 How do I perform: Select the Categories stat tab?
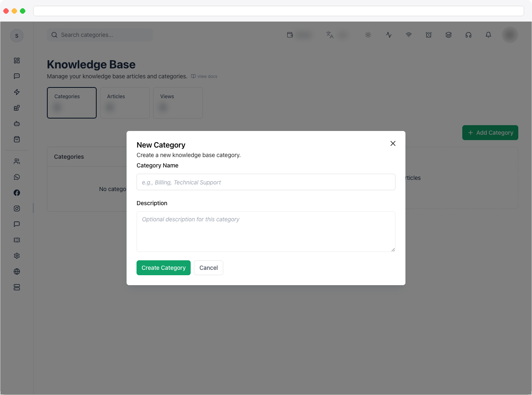(72, 103)
